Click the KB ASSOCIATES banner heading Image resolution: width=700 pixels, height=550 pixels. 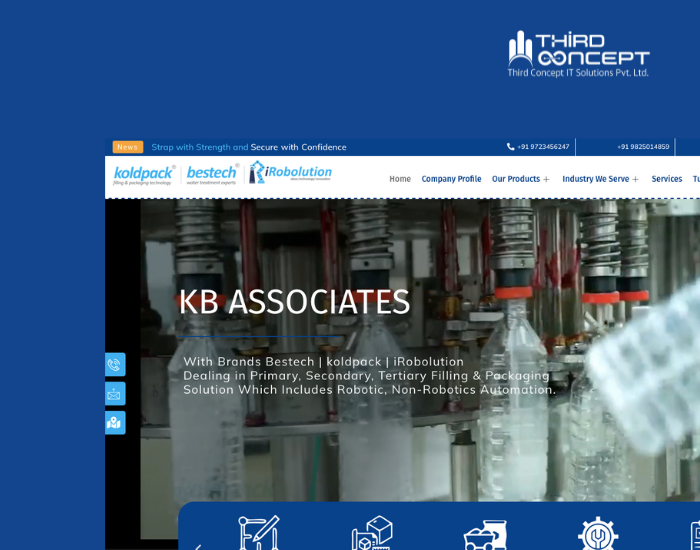294,302
